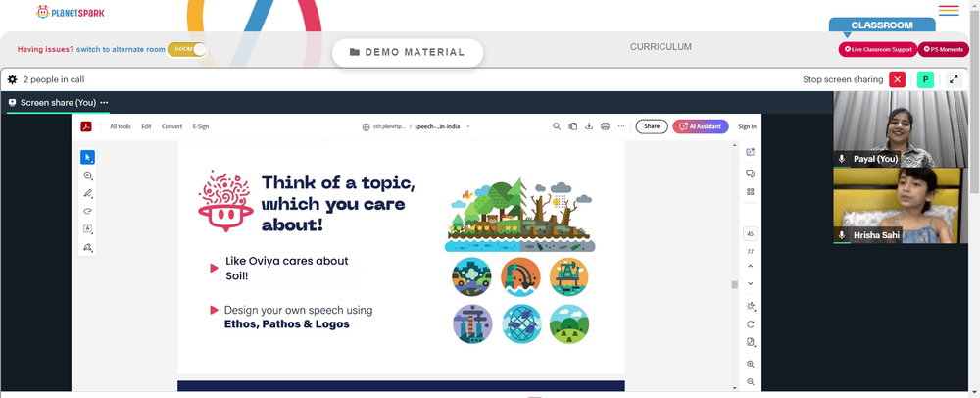The image size is (980, 398).
Task: Click the copy pages icon in toolbar
Action: point(572,126)
